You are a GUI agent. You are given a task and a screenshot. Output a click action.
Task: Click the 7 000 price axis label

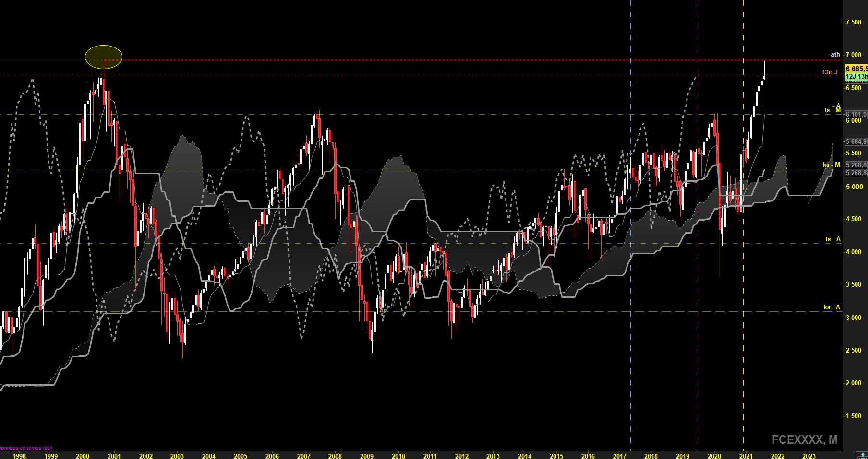(x=854, y=55)
